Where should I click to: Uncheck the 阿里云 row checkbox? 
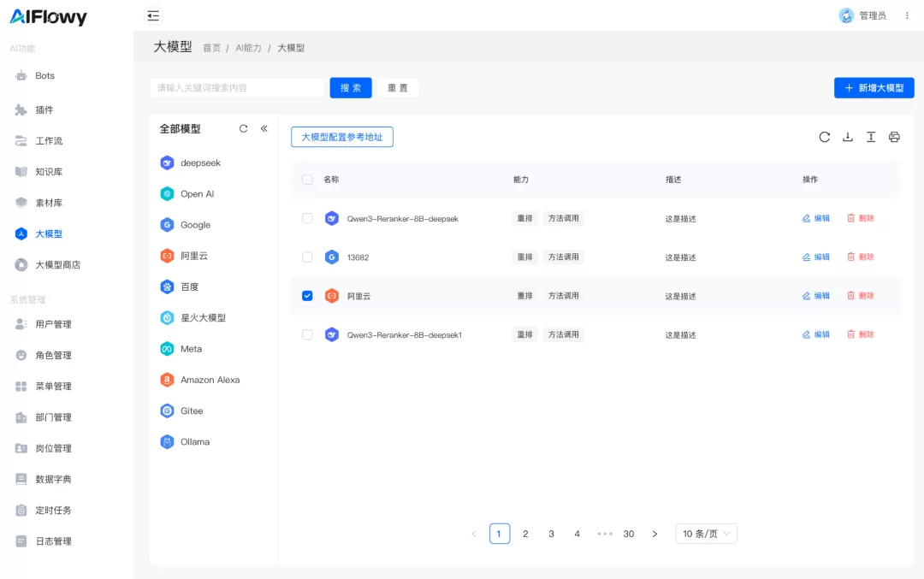307,296
